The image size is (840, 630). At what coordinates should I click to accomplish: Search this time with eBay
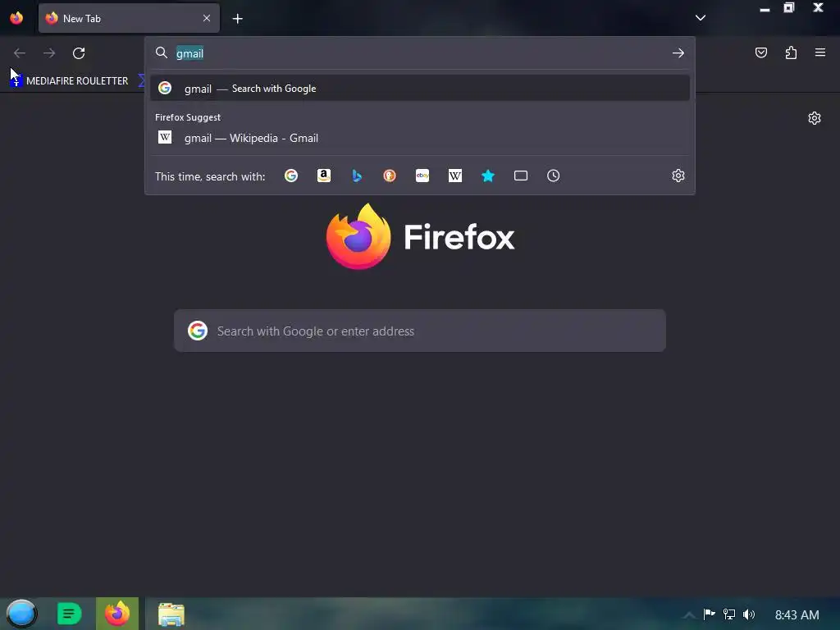422,176
